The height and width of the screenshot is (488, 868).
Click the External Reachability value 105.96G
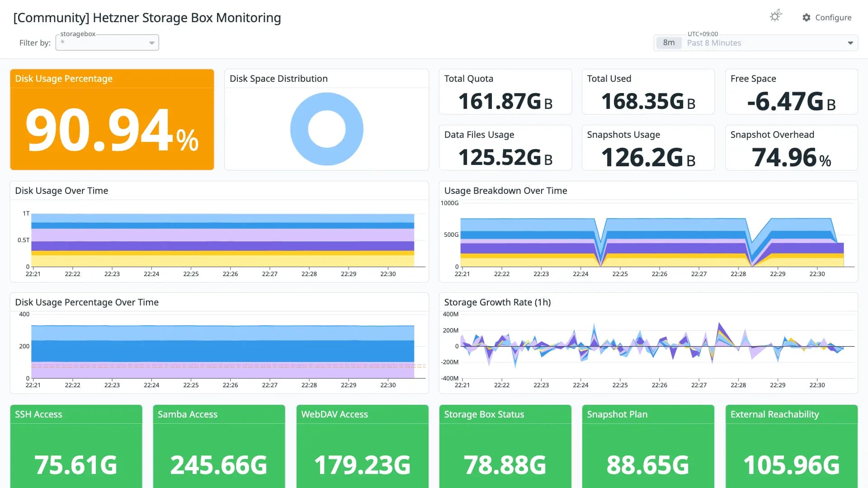pos(791,465)
